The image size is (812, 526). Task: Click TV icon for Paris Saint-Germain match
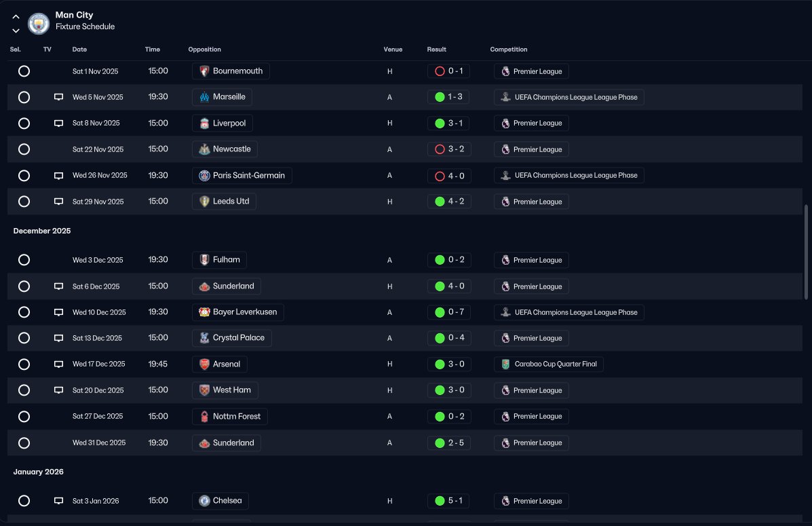58,176
